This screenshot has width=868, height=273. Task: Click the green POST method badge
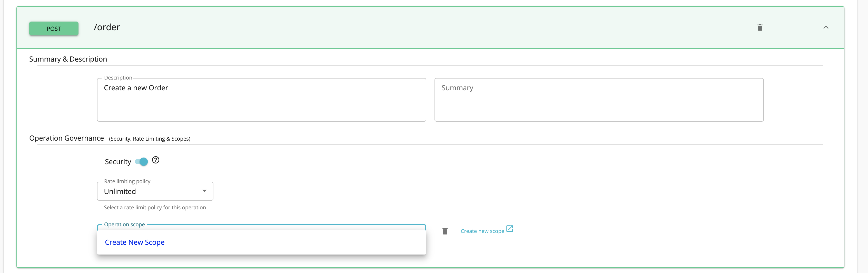(x=54, y=29)
